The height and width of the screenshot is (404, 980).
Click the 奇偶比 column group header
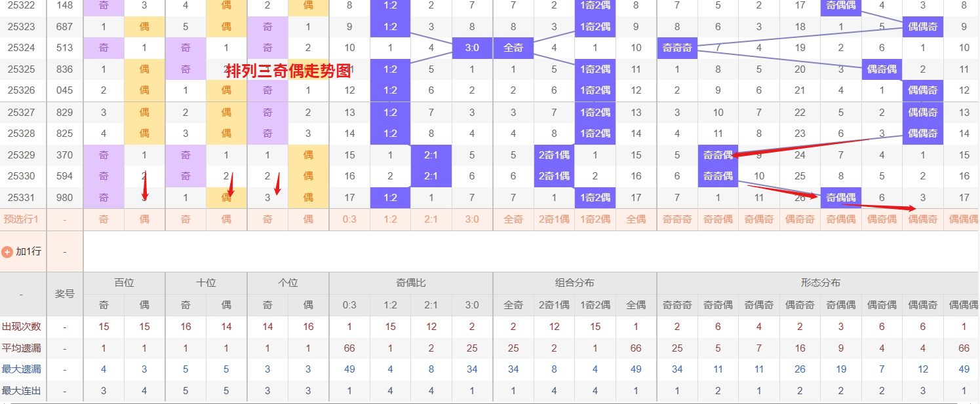click(x=411, y=283)
